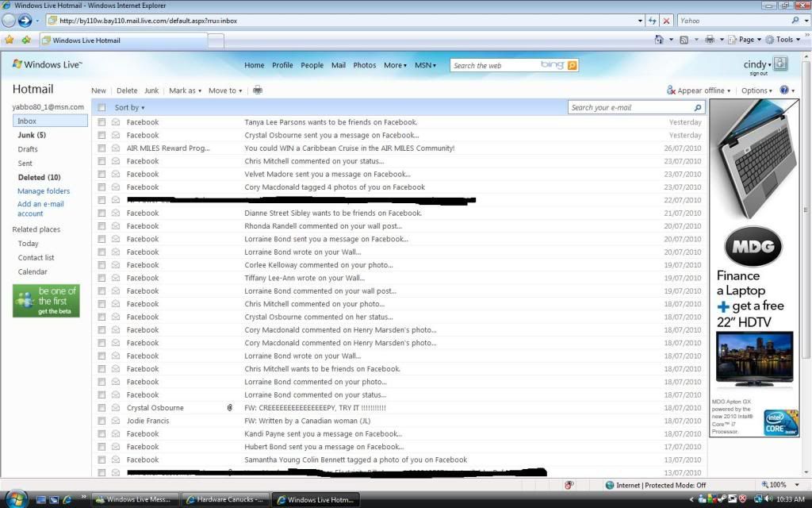
Task: Print messages using Hotmail printer icon
Action: pyautogui.click(x=258, y=90)
